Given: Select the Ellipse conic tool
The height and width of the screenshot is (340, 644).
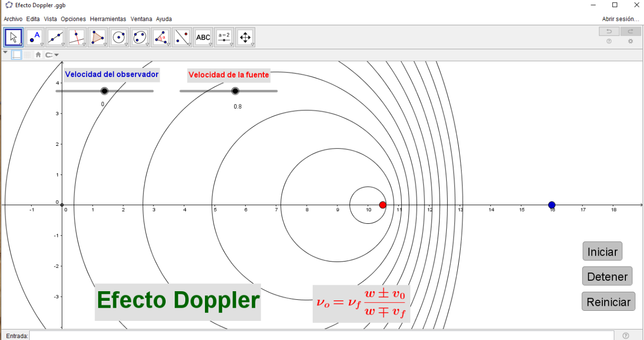Looking at the screenshot, I should click(x=140, y=37).
